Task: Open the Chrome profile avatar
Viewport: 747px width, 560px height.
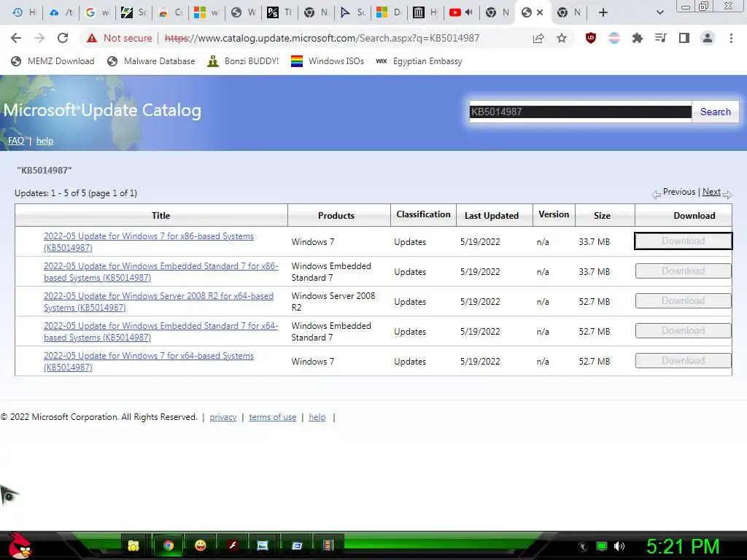Action: (x=708, y=38)
